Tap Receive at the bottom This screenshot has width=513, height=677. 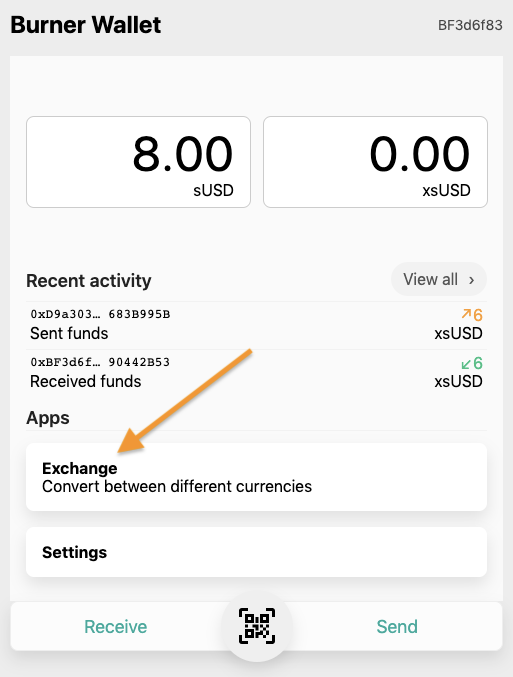point(116,626)
